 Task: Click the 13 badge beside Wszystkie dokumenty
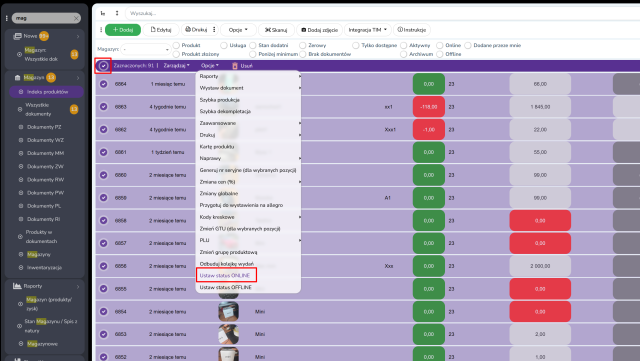74,109
